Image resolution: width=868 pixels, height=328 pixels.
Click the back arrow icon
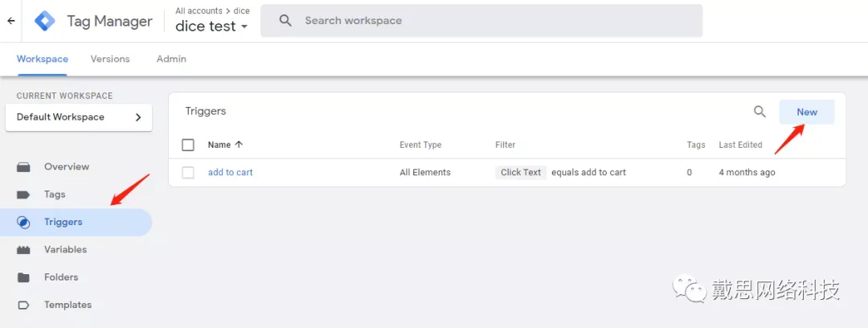(11, 21)
